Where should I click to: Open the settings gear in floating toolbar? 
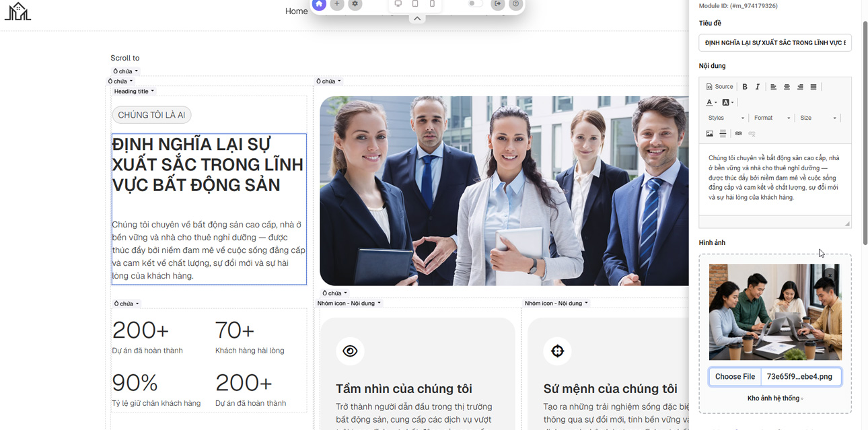click(x=355, y=4)
